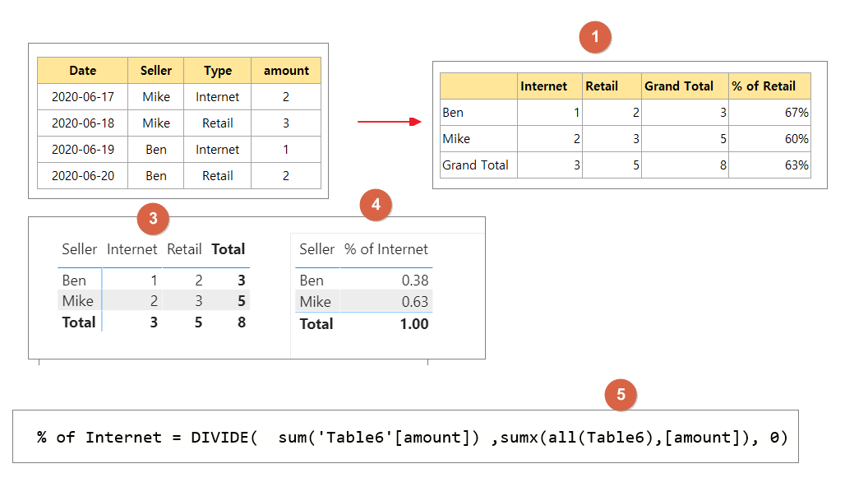The height and width of the screenshot is (487, 868).
Task: Select the amount column header
Action: click(x=286, y=71)
